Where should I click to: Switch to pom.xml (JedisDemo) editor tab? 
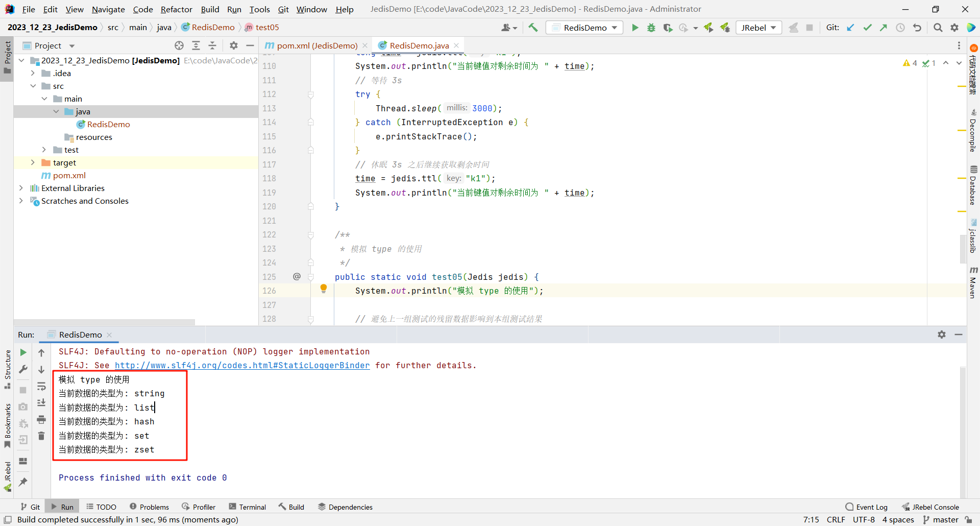point(316,45)
